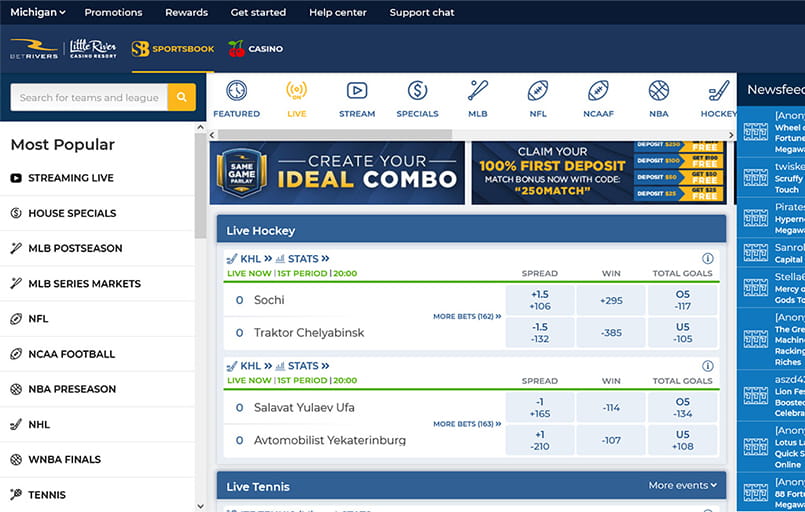Toggle Traktor Chelyabinsk -1.5 spread bet

(x=539, y=333)
